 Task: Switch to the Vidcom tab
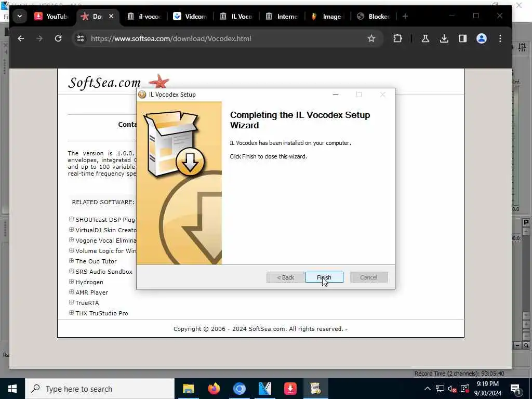190,16
